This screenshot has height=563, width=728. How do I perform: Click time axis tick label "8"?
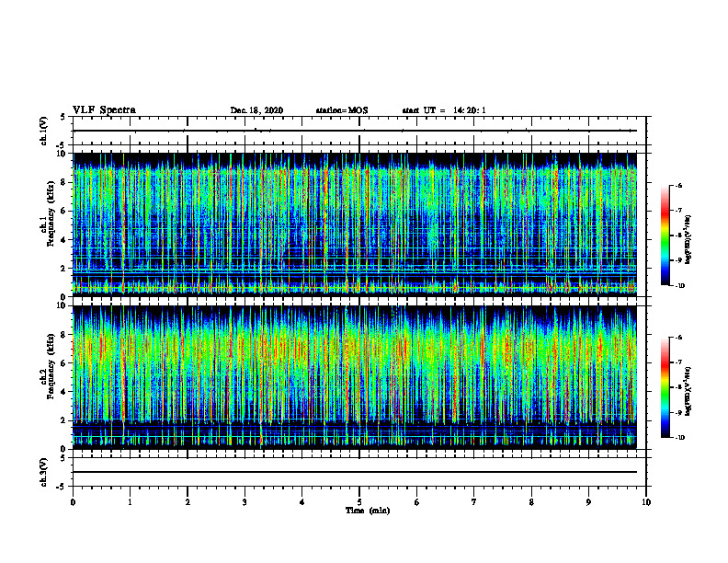(531, 502)
